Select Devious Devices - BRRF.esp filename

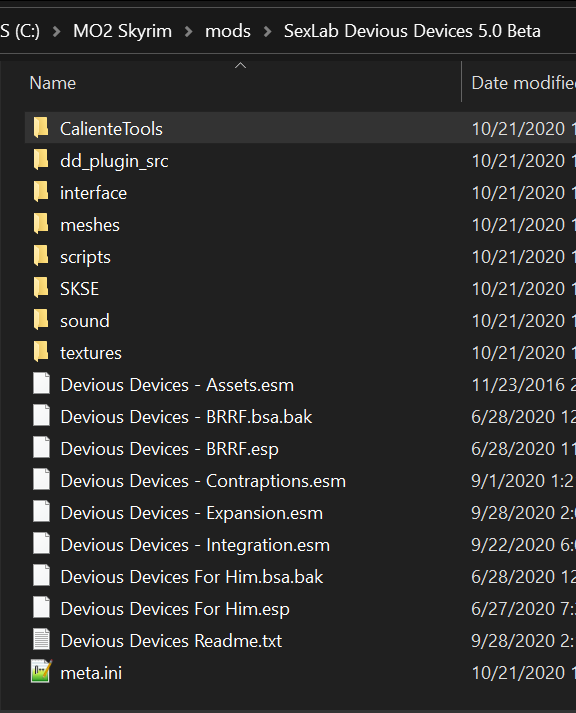[x=169, y=449]
